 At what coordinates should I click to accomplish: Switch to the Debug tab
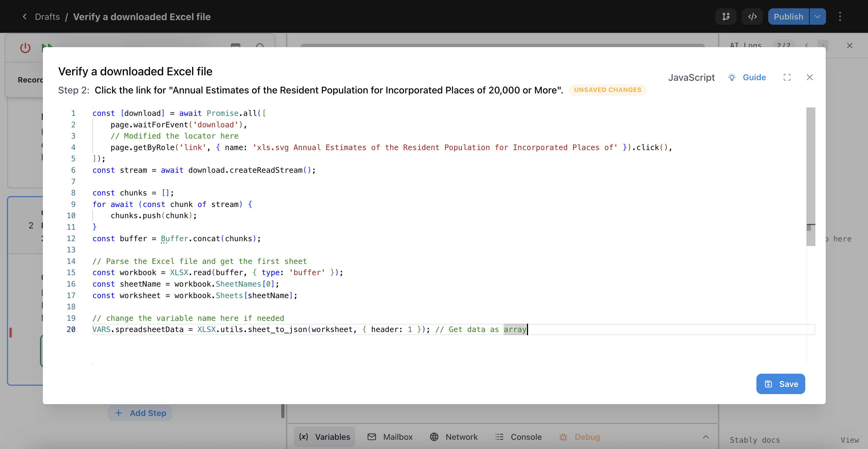click(x=579, y=437)
